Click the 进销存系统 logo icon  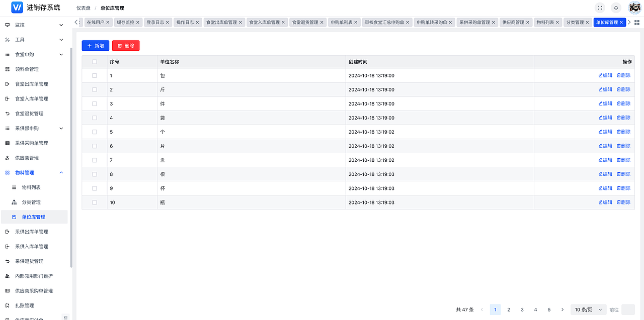tap(17, 8)
